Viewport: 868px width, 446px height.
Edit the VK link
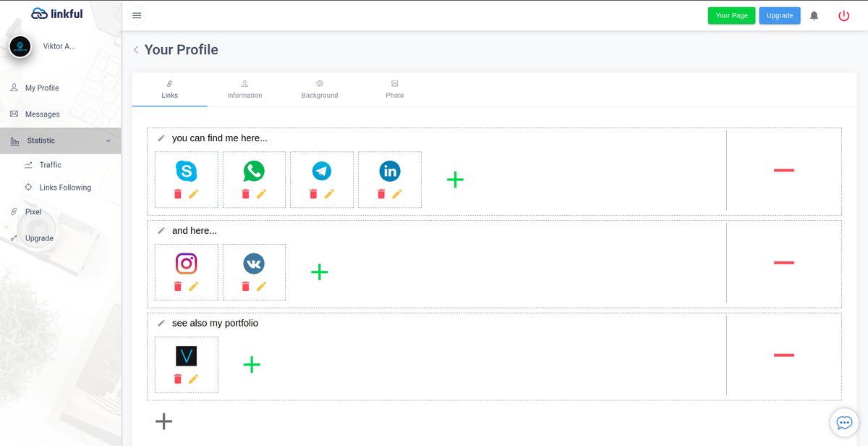262,287
